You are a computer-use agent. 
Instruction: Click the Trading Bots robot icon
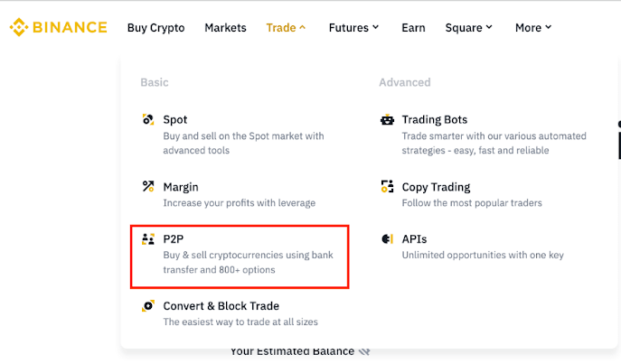point(387,119)
